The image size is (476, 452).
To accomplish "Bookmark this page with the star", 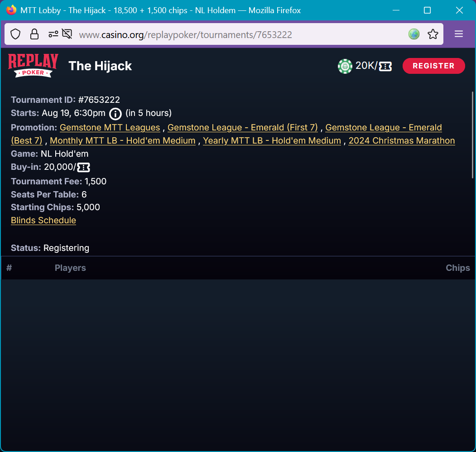I will tap(433, 34).
